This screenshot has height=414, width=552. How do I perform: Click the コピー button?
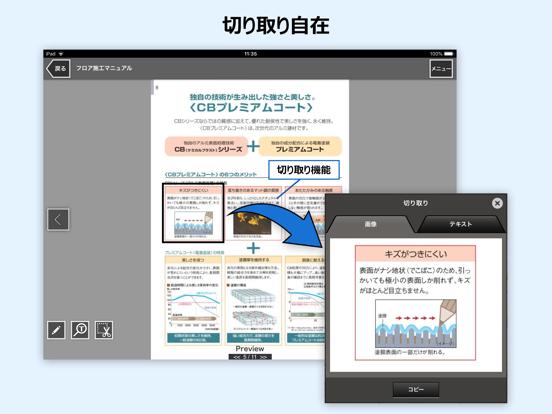(x=416, y=389)
